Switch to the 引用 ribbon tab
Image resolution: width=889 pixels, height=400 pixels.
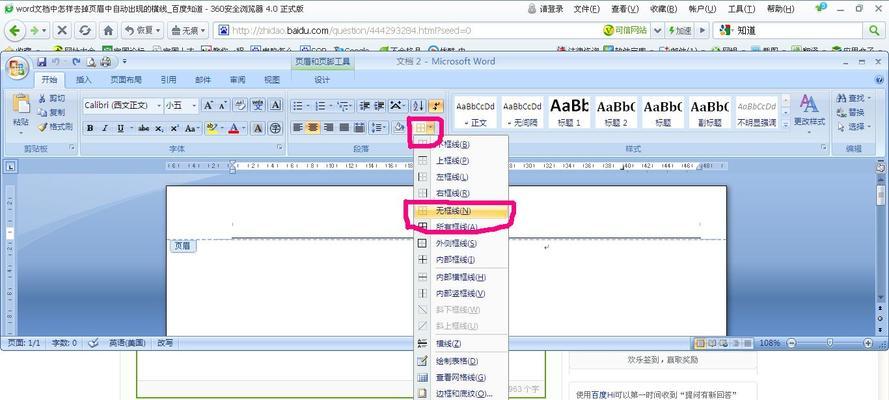168,80
